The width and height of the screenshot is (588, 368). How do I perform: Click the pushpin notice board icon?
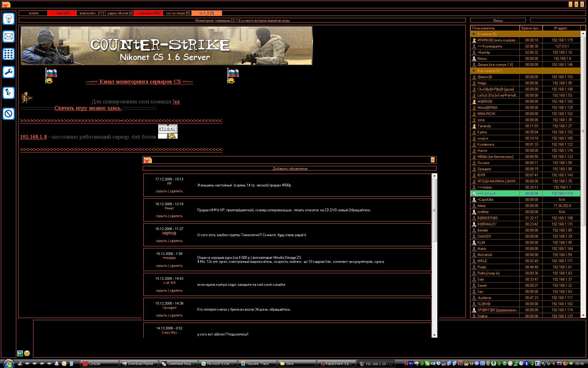9,93
